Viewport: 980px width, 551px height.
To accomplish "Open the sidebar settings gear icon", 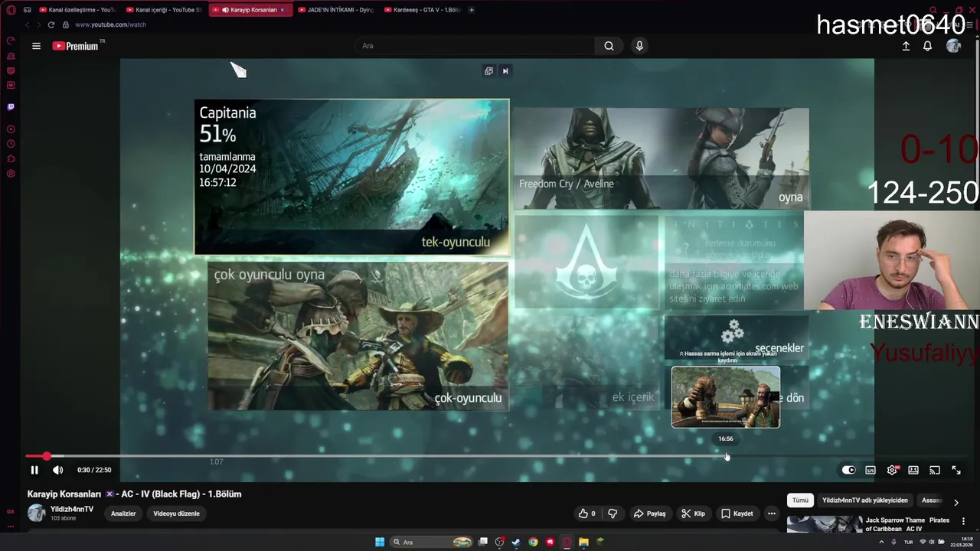I will click(11, 174).
